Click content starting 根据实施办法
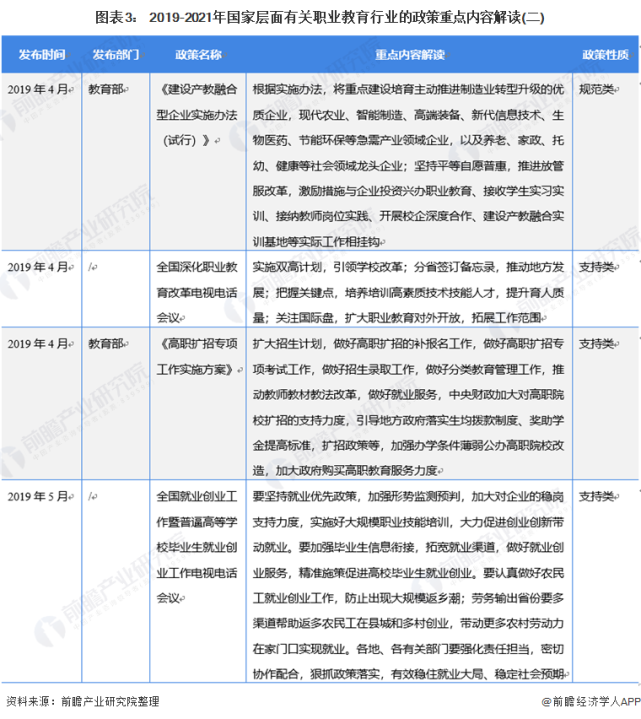The height and width of the screenshot is (719, 641). coord(408,165)
